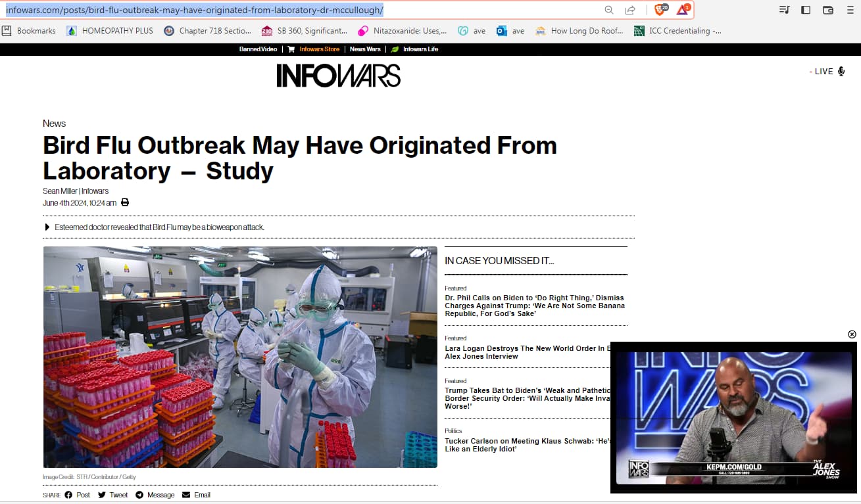The width and height of the screenshot is (861, 504).
Task: Open the Bookmarks folder in bookmarks bar
Action: click(x=29, y=31)
